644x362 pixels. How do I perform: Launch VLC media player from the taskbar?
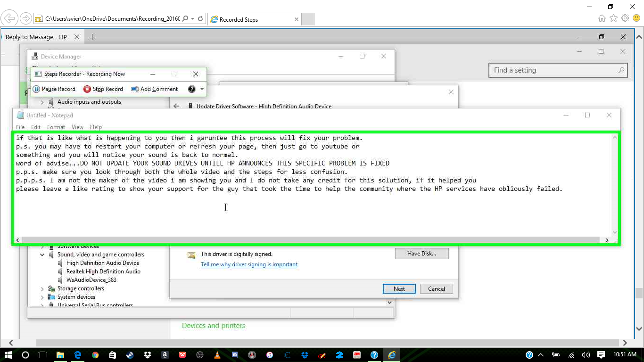[217, 355]
